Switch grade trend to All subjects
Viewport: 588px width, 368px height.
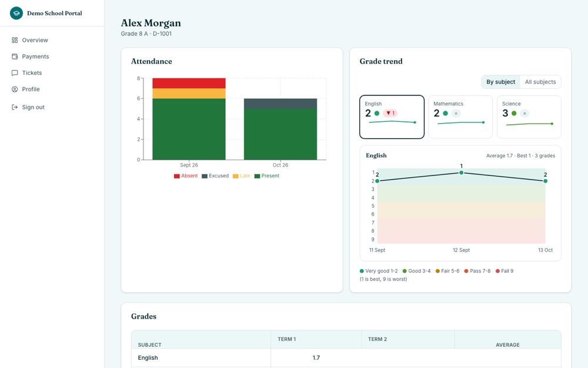pyautogui.click(x=540, y=82)
